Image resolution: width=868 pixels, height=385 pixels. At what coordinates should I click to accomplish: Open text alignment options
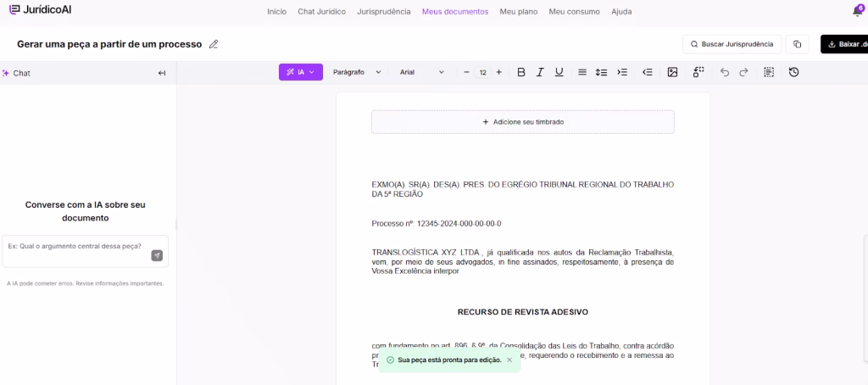point(582,72)
